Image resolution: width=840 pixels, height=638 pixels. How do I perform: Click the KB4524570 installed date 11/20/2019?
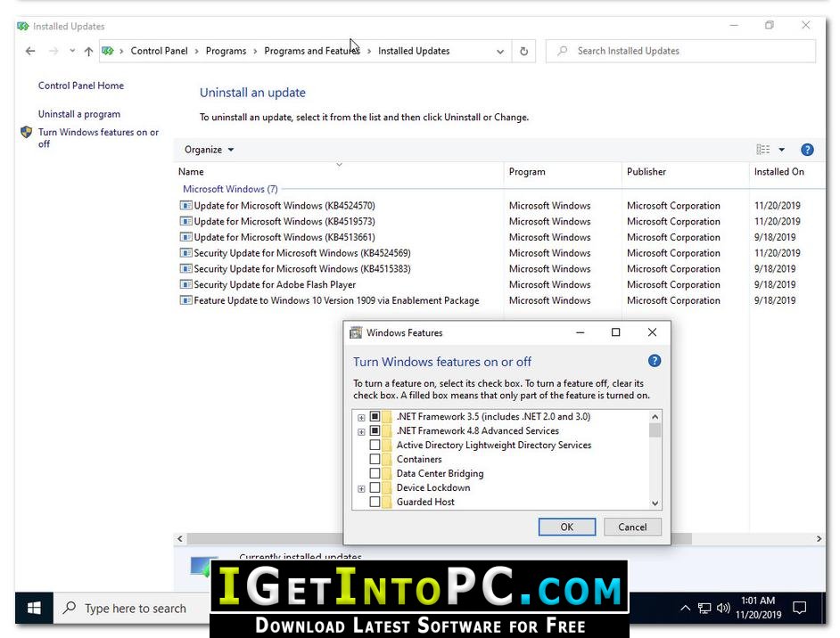pos(778,206)
